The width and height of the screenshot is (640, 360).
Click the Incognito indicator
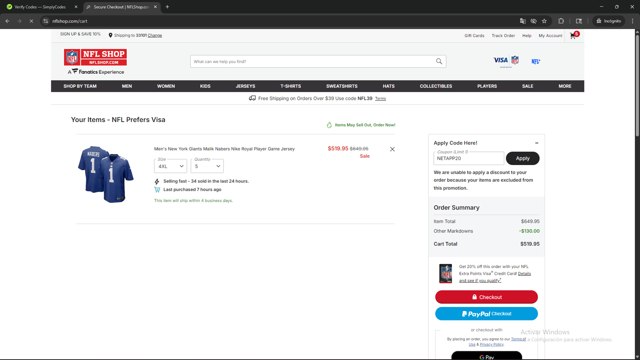609,21
